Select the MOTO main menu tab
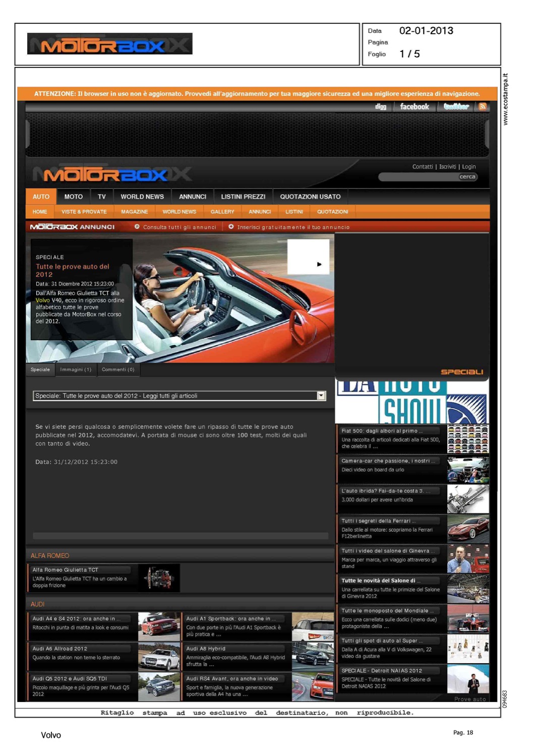539x756 pixels. (73, 197)
